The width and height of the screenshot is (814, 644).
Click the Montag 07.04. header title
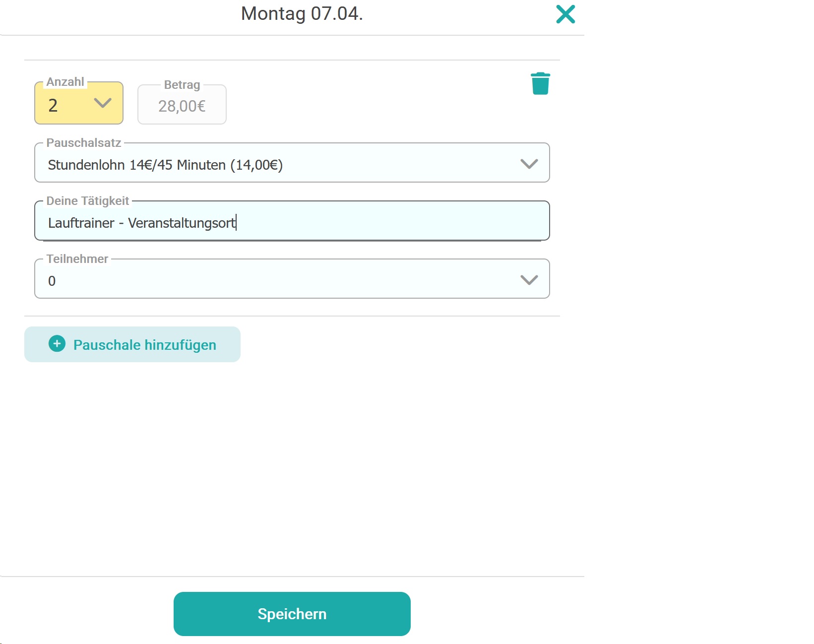click(x=302, y=14)
